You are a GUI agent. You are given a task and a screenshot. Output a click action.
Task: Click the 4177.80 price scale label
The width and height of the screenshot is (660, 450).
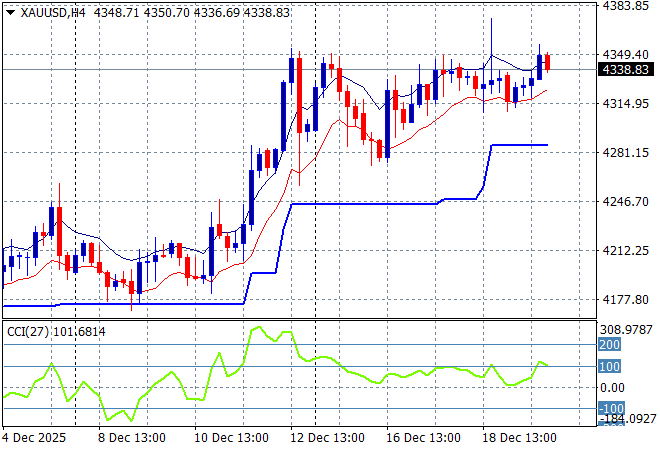[625, 300]
